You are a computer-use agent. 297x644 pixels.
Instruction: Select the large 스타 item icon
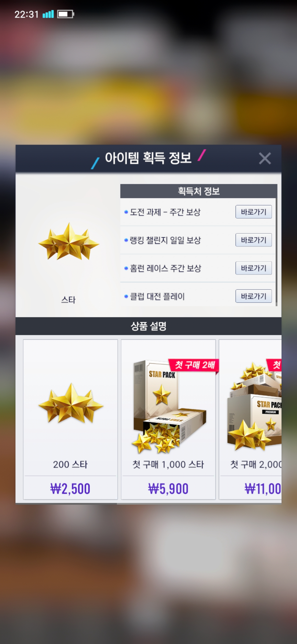[x=68, y=242]
